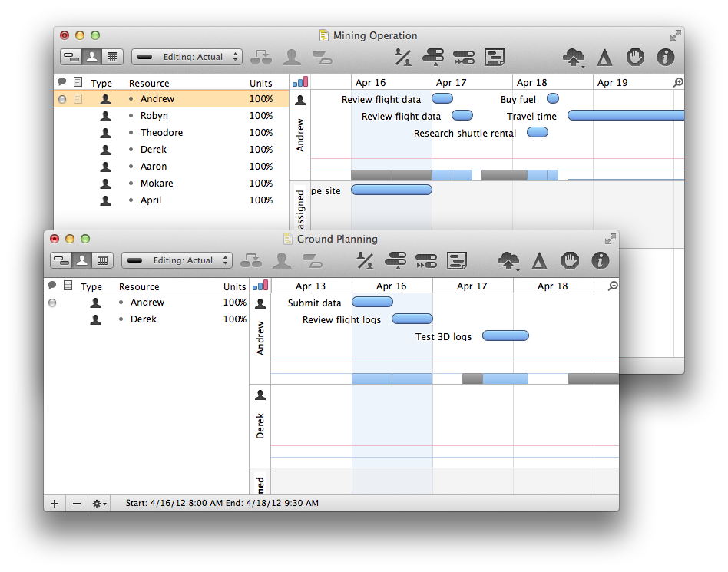The width and height of the screenshot is (728, 572).
Task: Click the minus button to remove a resource
Action: point(77,504)
